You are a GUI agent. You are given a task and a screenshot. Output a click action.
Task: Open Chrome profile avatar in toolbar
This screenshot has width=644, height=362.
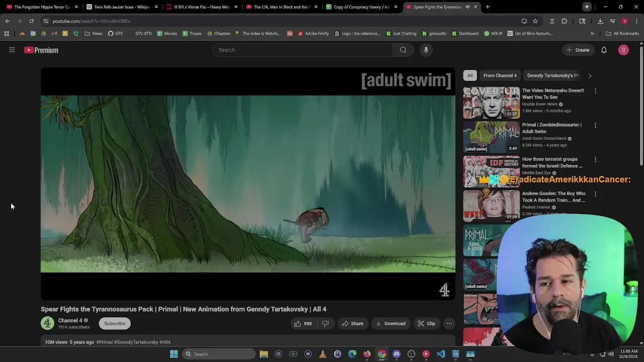pos(624,21)
